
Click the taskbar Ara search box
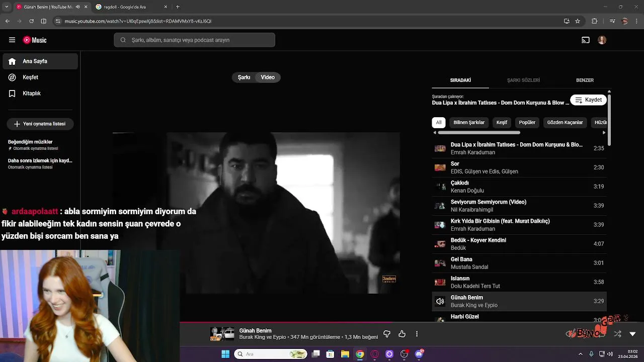click(x=271, y=354)
